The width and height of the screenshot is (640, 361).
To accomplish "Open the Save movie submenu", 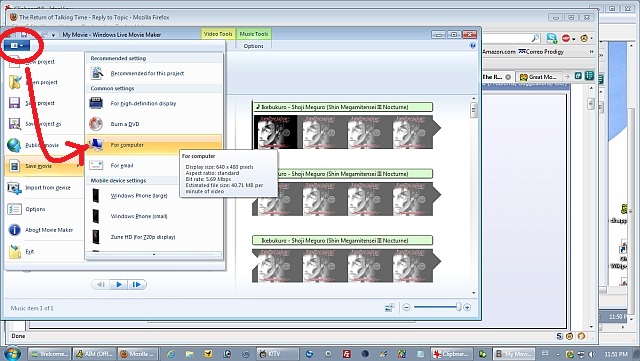I will pyautogui.click(x=44, y=166).
